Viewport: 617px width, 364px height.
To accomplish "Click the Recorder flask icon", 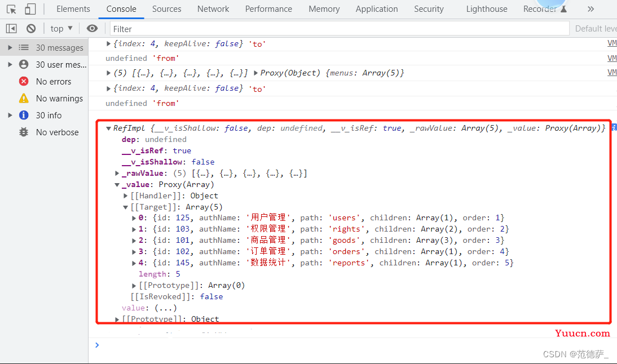I will point(563,9).
